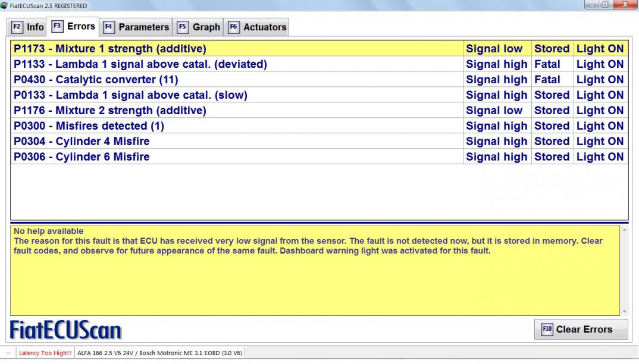Select error P0300 Misfires detected
This screenshot has height=364, width=639.
pos(319,126)
